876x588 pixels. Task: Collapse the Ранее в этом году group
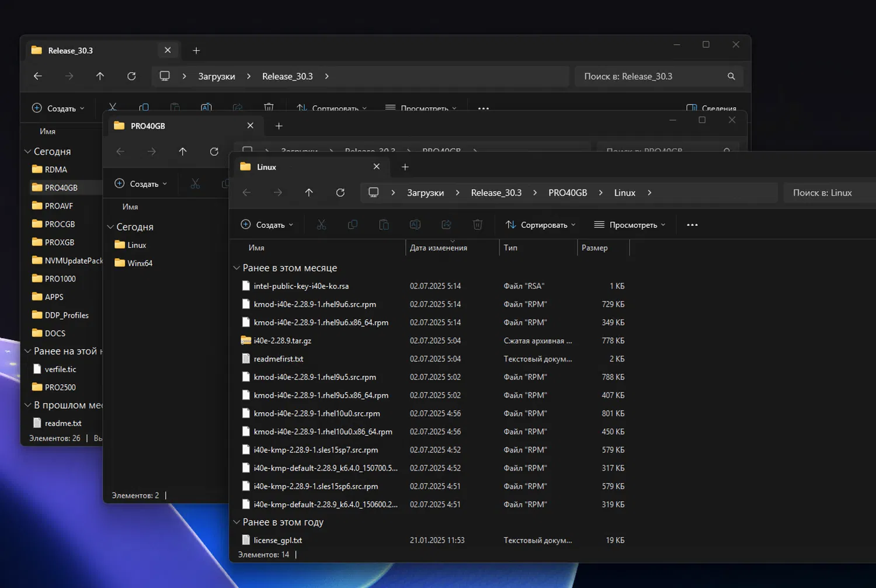[x=237, y=522]
